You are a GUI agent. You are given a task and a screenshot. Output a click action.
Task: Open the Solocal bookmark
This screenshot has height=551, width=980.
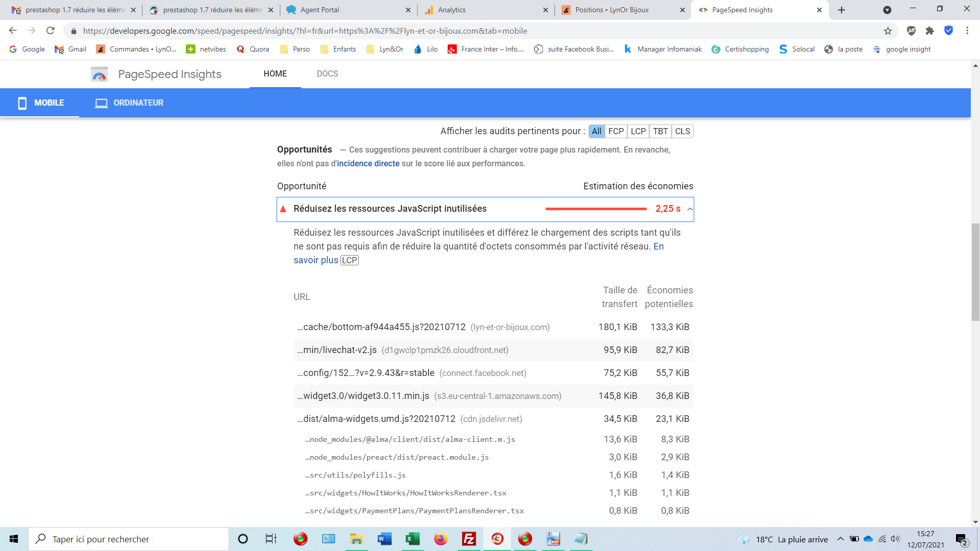pyautogui.click(x=797, y=49)
